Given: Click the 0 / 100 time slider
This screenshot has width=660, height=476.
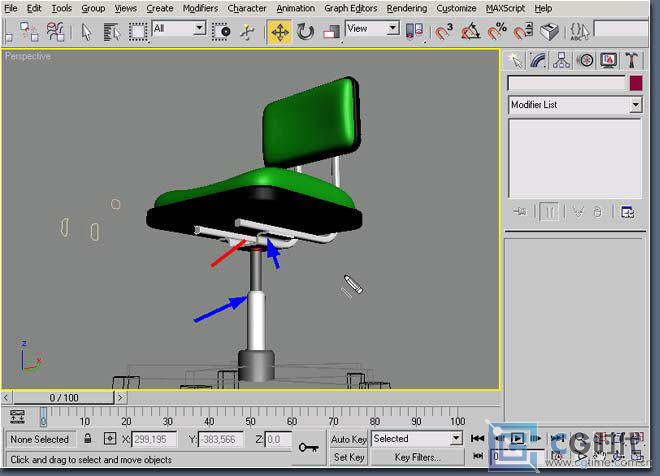Looking at the screenshot, I should click(x=64, y=398).
